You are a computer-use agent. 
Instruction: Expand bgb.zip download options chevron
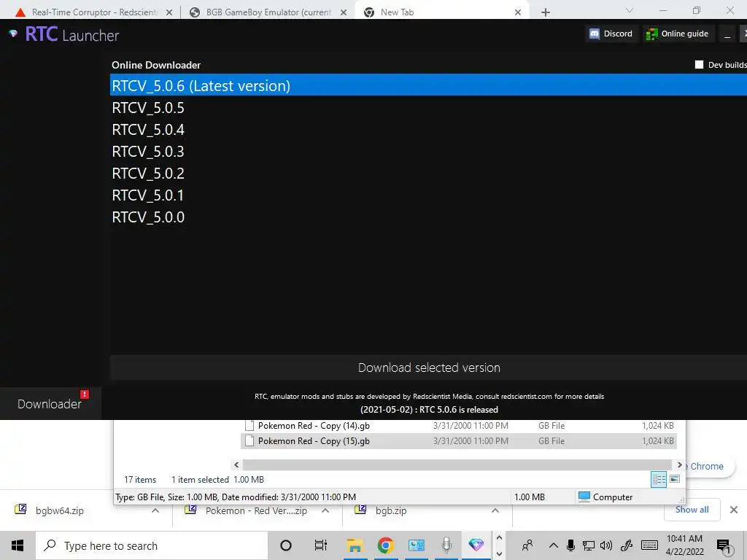495,510
